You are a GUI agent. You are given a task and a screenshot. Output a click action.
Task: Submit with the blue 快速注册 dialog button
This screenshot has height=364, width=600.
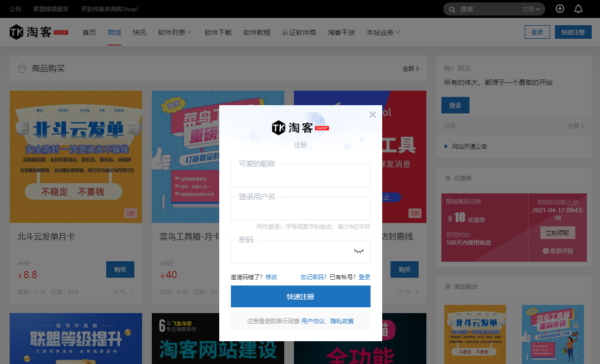click(x=301, y=296)
